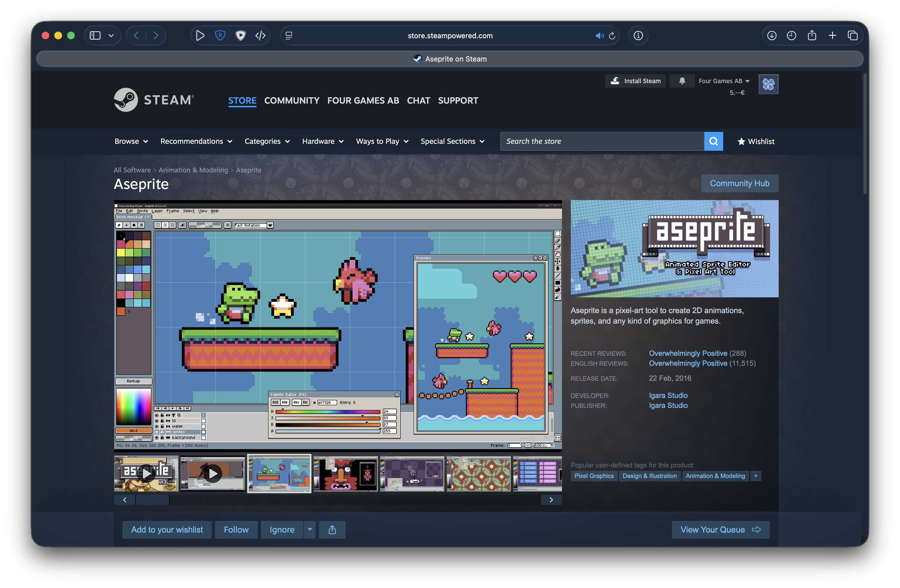Viewport: 900px width, 588px height.
Task: Open the sidebar tab group dropdown arrow
Action: click(x=111, y=35)
